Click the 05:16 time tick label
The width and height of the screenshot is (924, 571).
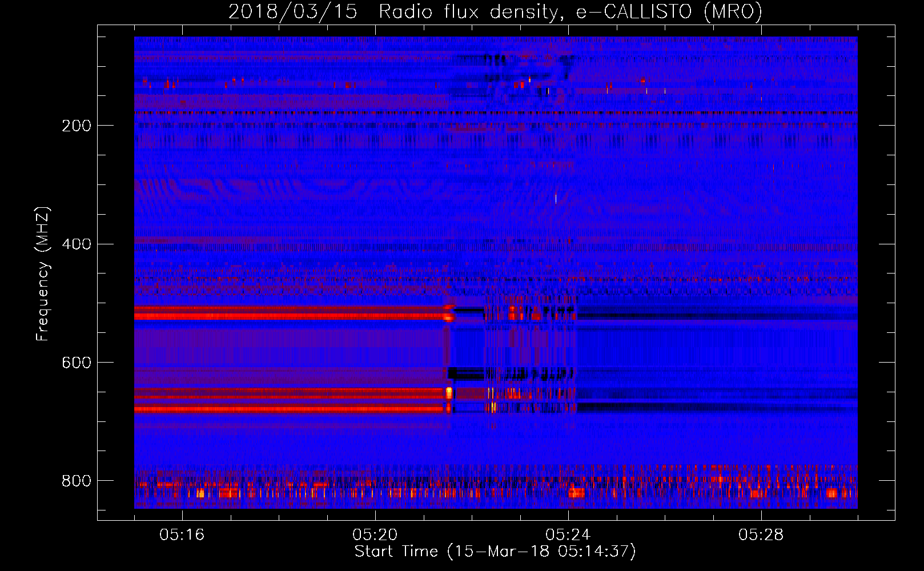click(x=182, y=535)
